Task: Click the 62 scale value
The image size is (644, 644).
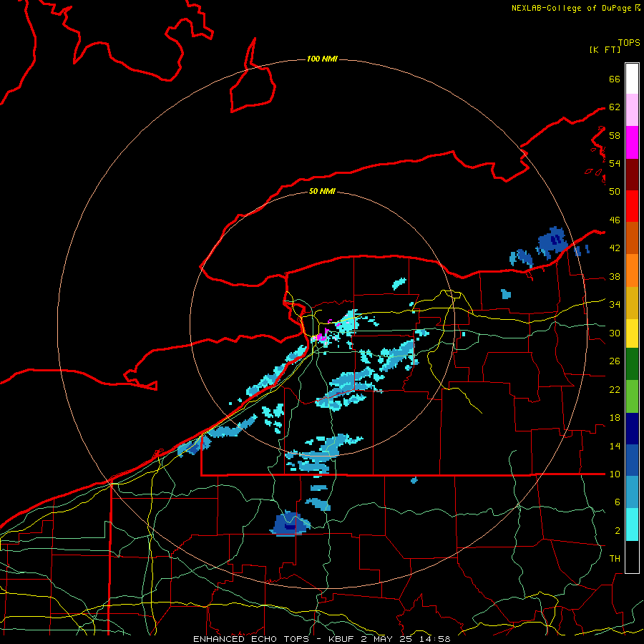Action: 615,107
